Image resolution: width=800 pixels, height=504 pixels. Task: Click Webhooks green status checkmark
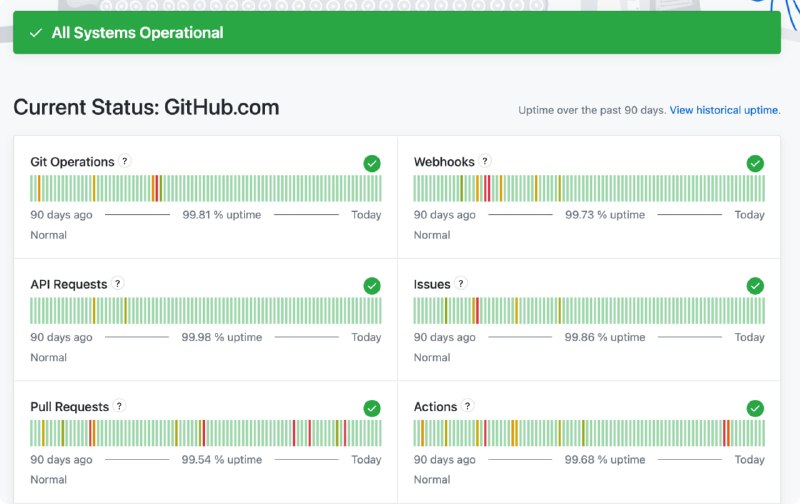click(755, 163)
